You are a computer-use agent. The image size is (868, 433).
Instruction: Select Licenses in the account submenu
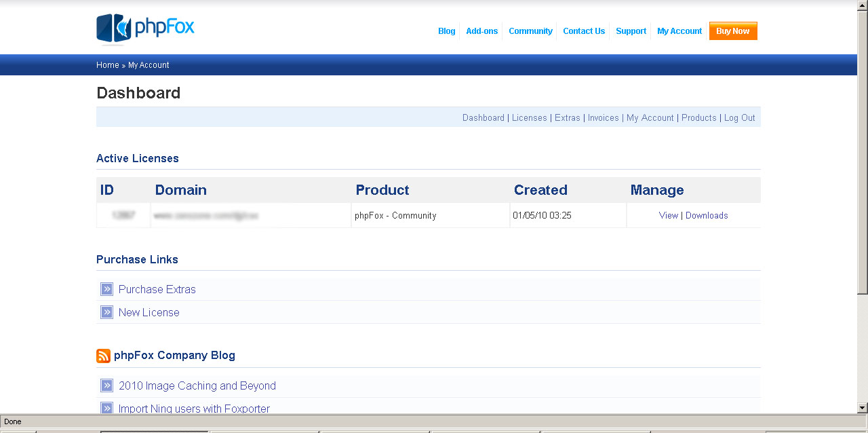[530, 118]
